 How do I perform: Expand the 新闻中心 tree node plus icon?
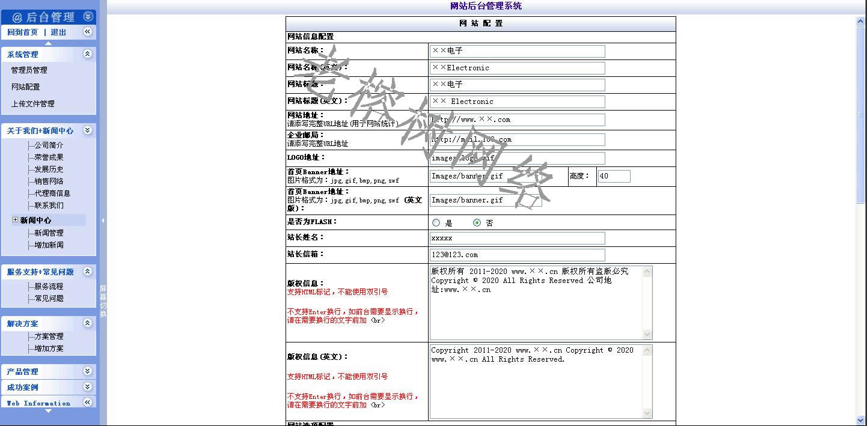point(15,220)
